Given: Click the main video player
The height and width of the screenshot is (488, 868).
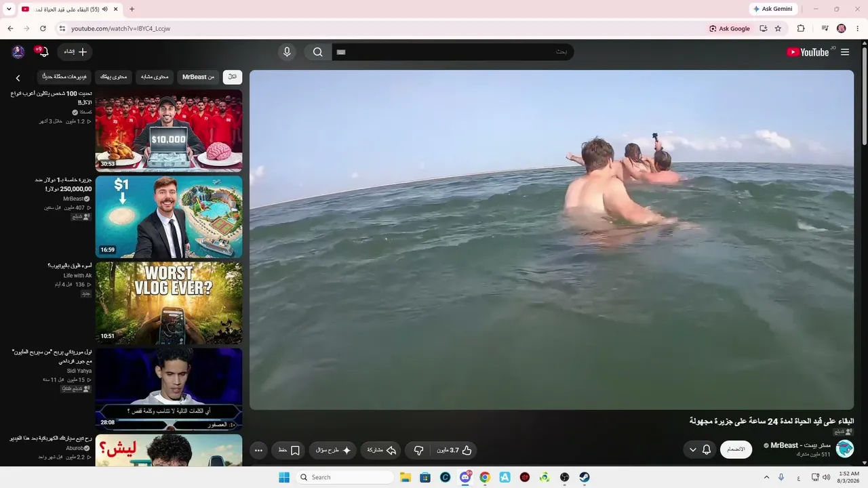Looking at the screenshot, I should coord(551,240).
